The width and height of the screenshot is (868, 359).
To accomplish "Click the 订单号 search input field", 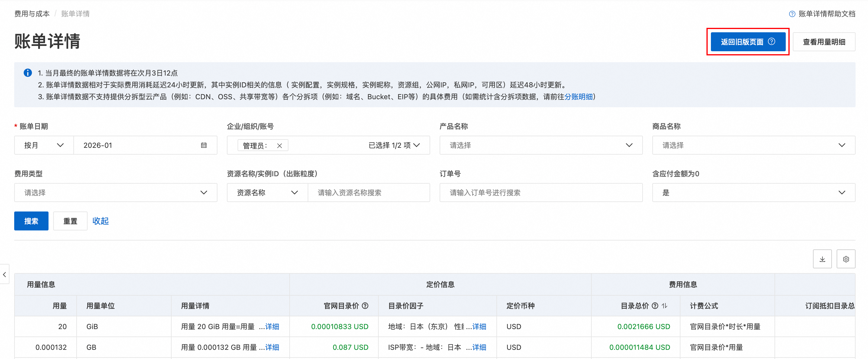I will [541, 193].
